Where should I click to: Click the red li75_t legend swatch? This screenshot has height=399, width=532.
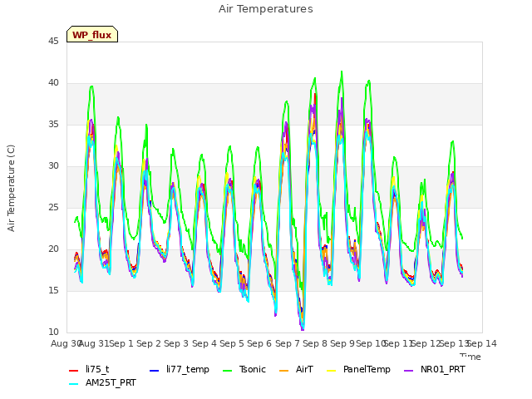click(74, 370)
